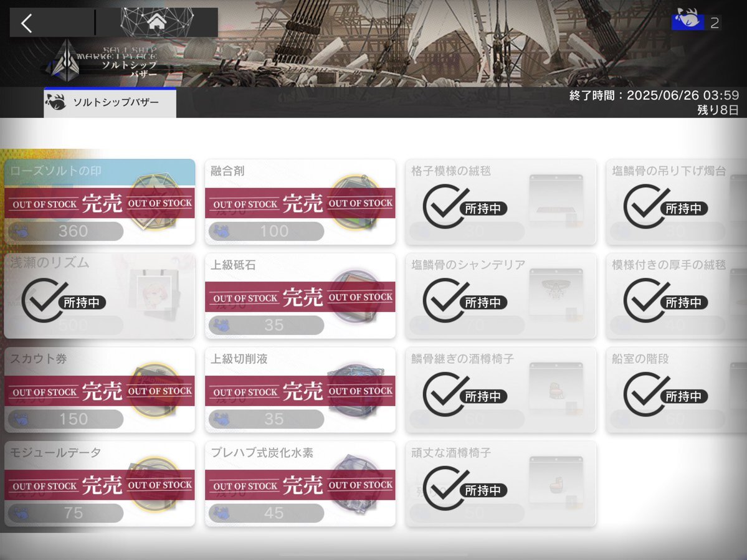
Task: Go back using the left arrow button
Action: point(27,23)
